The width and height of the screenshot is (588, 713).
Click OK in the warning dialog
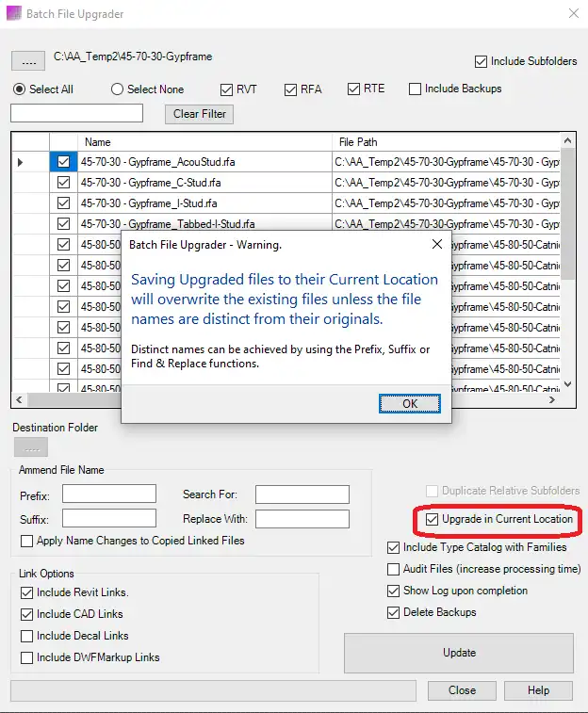[409, 403]
